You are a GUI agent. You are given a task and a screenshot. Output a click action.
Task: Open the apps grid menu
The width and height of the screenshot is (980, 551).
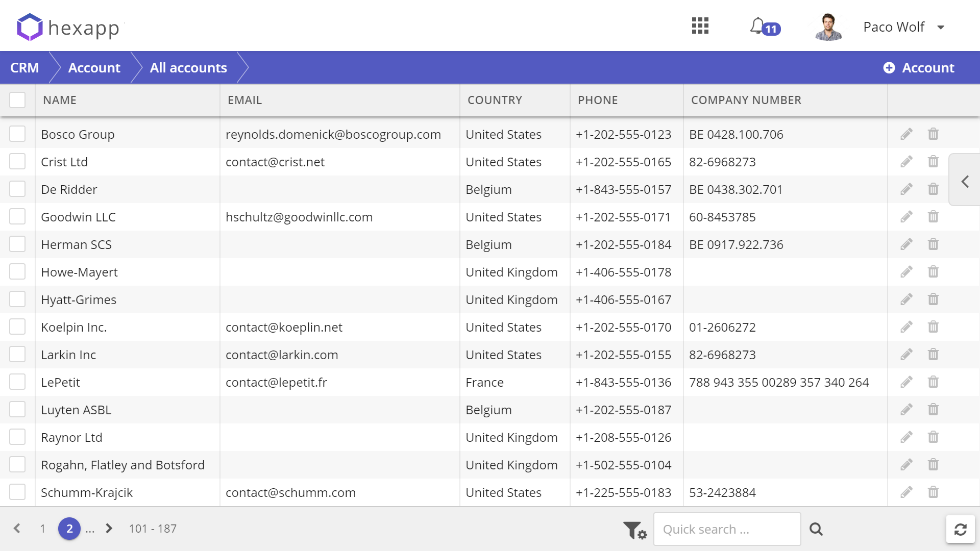pyautogui.click(x=700, y=26)
